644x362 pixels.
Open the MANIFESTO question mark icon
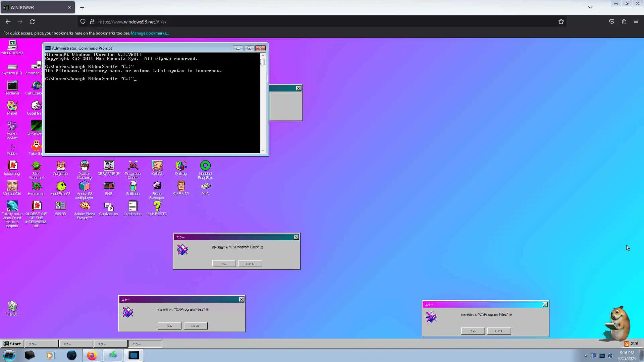(x=157, y=206)
